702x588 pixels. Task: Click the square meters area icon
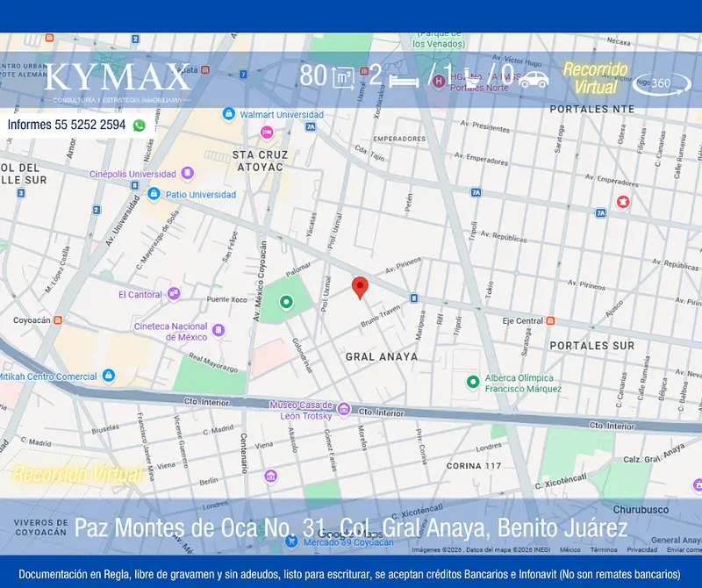coord(343,78)
